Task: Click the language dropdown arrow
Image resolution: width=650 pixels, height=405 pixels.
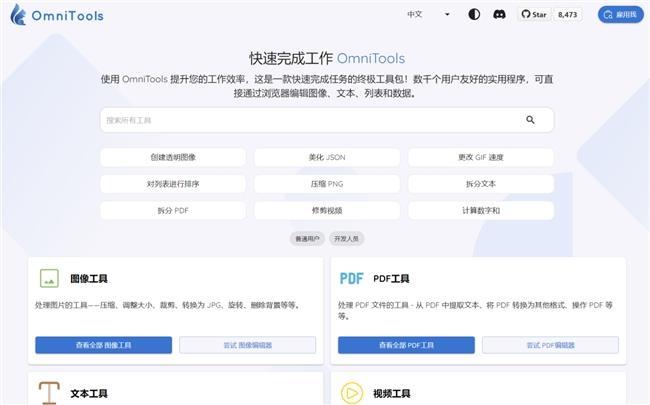Action: click(x=447, y=15)
